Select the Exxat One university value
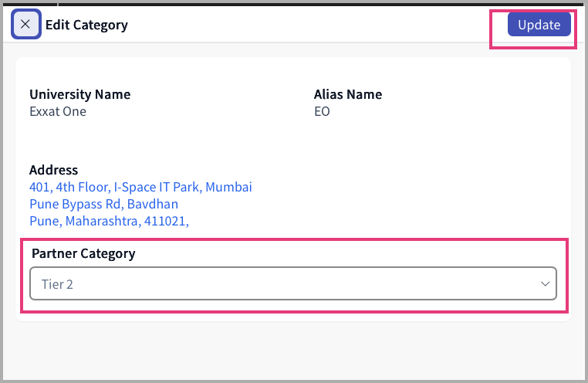This screenshot has height=383, width=588. pos(58,111)
